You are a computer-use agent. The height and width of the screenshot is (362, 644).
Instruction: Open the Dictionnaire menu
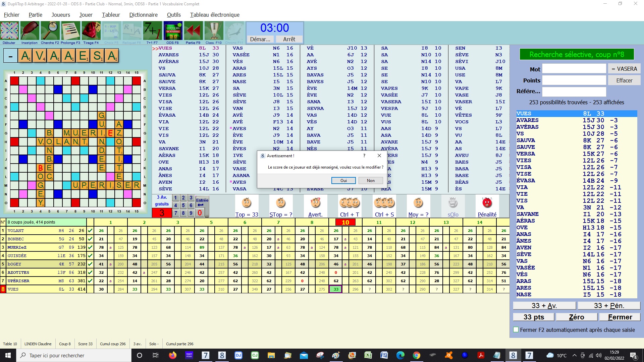pos(143,15)
